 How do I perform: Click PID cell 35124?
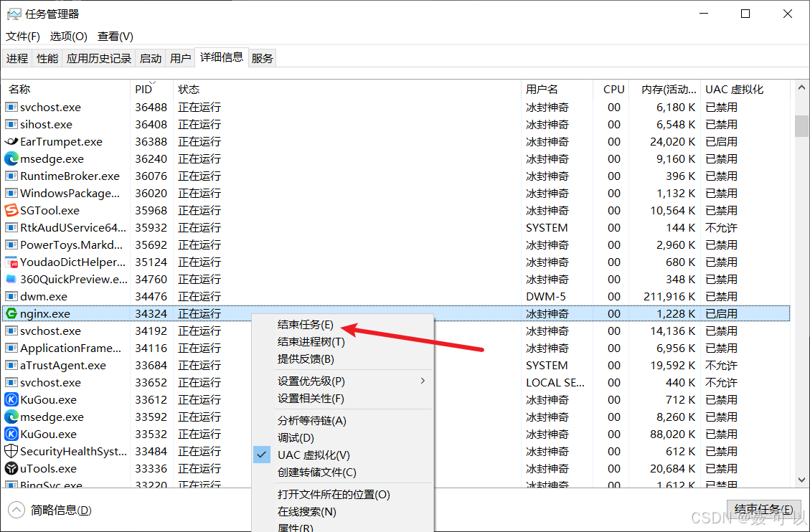point(151,262)
